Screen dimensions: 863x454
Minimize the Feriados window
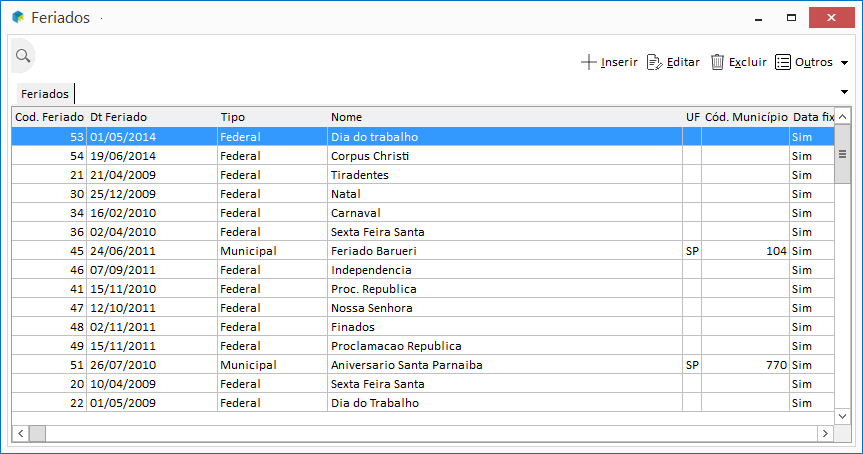tap(758, 18)
